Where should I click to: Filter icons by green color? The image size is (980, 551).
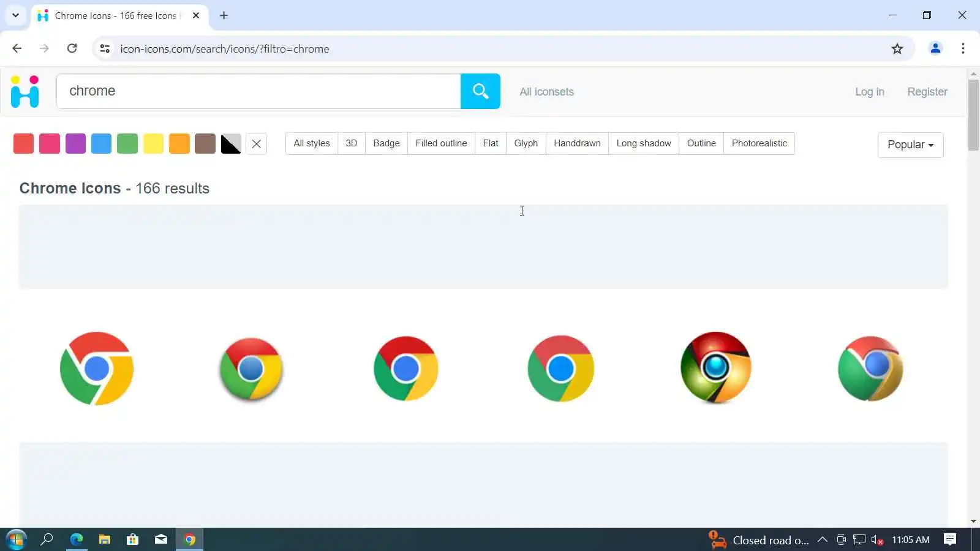[127, 144]
